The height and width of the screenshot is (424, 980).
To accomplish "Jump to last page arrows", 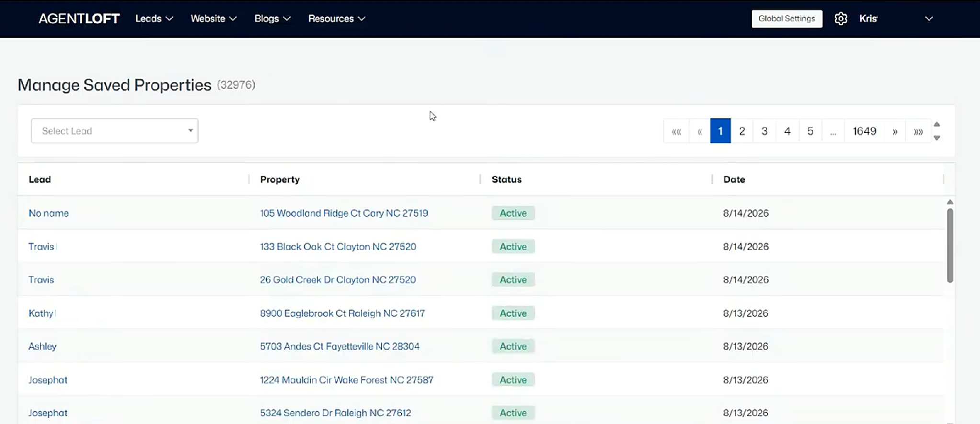I will coord(918,131).
